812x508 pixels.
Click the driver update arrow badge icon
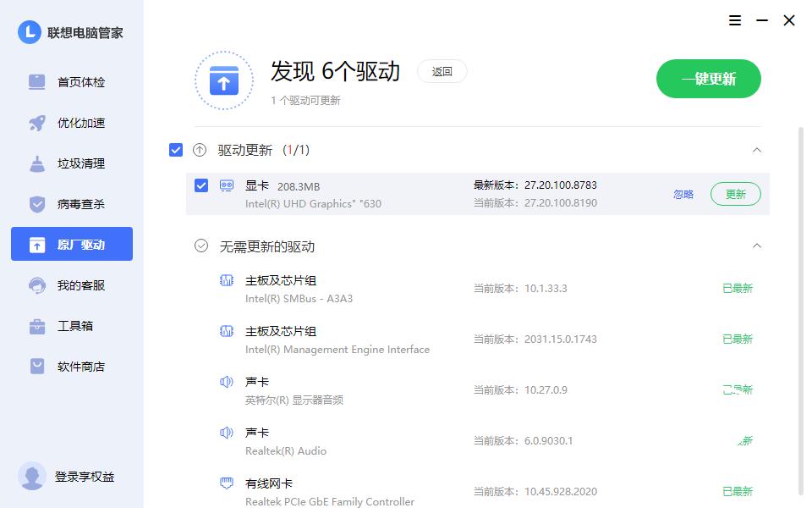coord(200,149)
